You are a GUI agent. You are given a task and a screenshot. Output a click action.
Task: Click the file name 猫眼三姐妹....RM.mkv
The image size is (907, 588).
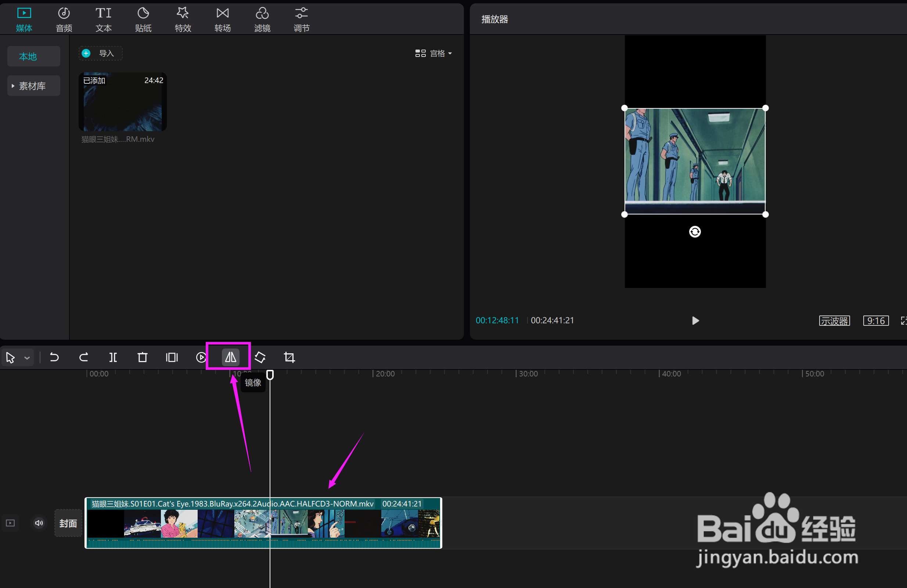click(118, 140)
